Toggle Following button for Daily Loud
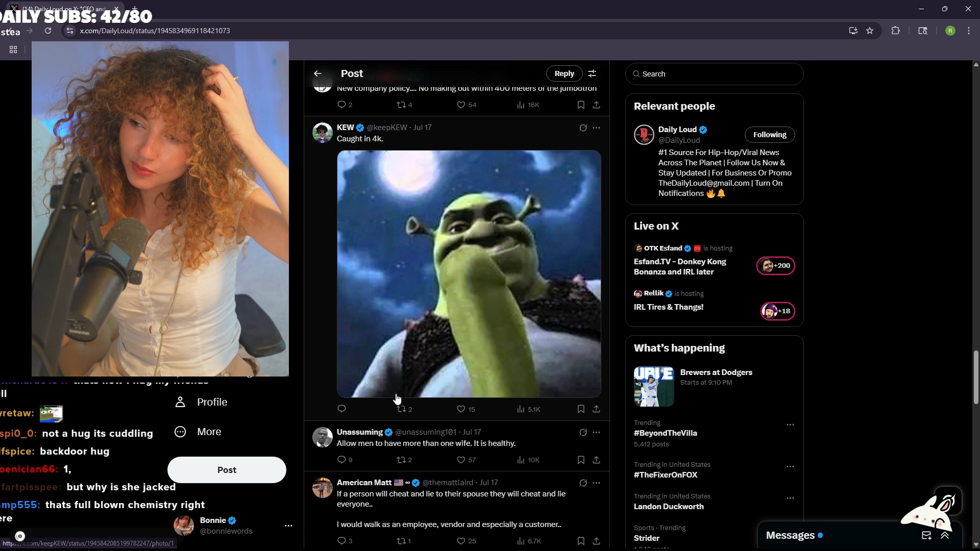 (x=770, y=135)
